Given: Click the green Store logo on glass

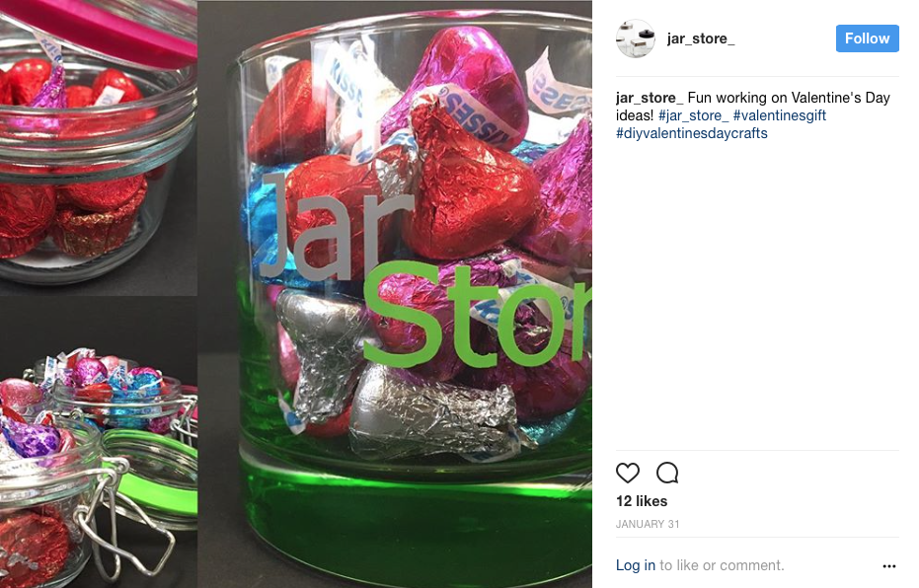Looking at the screenshot, I should pos(478,315).
